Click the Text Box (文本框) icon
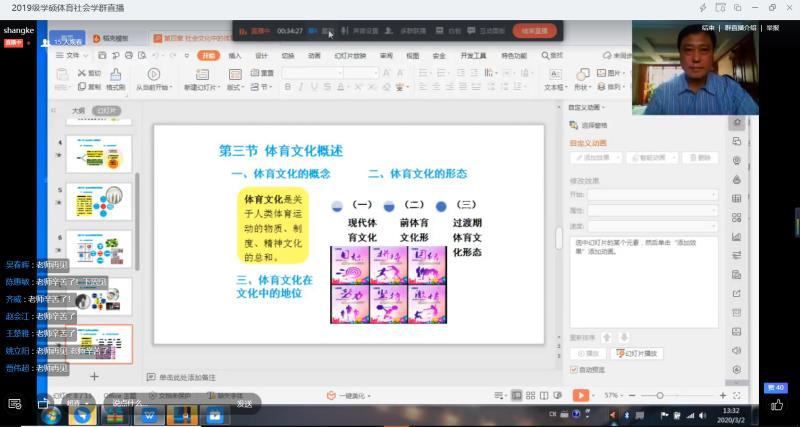This screenshot has width=800, height=427. (555, 74)
